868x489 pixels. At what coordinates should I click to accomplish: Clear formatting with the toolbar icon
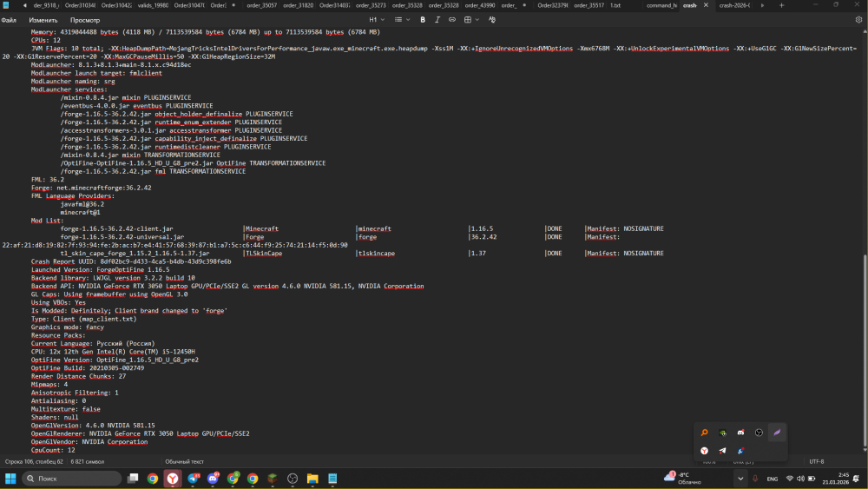click(x=492, y=19)
